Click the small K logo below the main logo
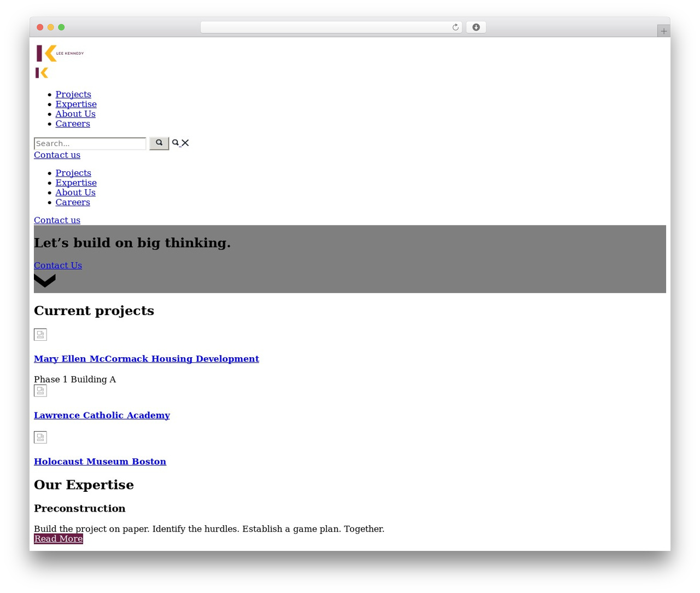700x593 pixels. (x=42, y=73)
